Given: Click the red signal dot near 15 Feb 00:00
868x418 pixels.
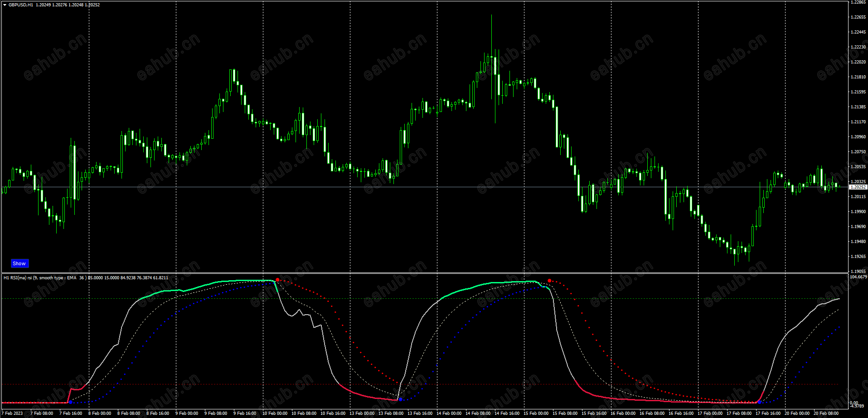Looking at the screenshot, I should (x=549, y=281).
